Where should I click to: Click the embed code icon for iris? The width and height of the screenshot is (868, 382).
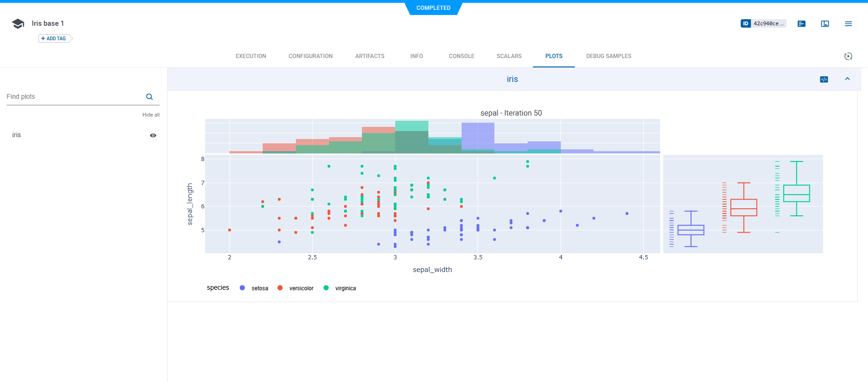tap(824, 80)
